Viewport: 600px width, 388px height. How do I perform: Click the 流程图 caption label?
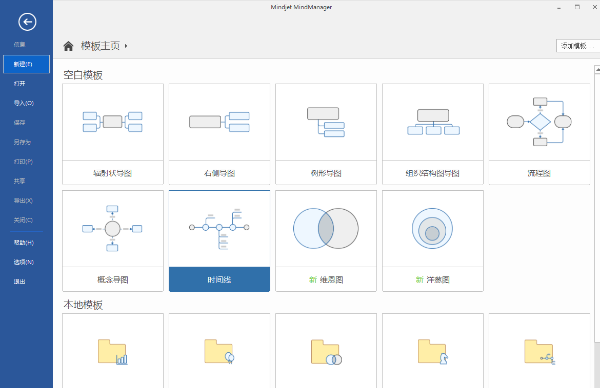539,173
